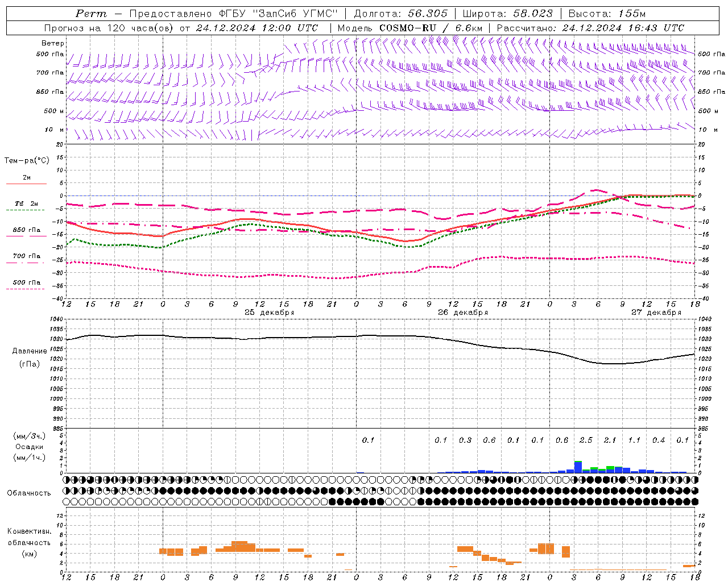
Task: Click the tallest blue precipitation bar
Action: (x=578, y=467)
